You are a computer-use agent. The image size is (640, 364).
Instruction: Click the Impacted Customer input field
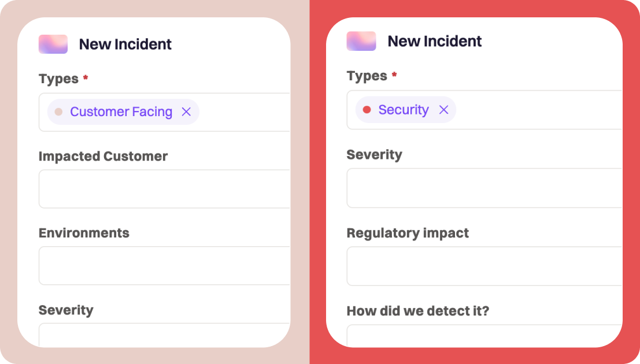point(164,188)
